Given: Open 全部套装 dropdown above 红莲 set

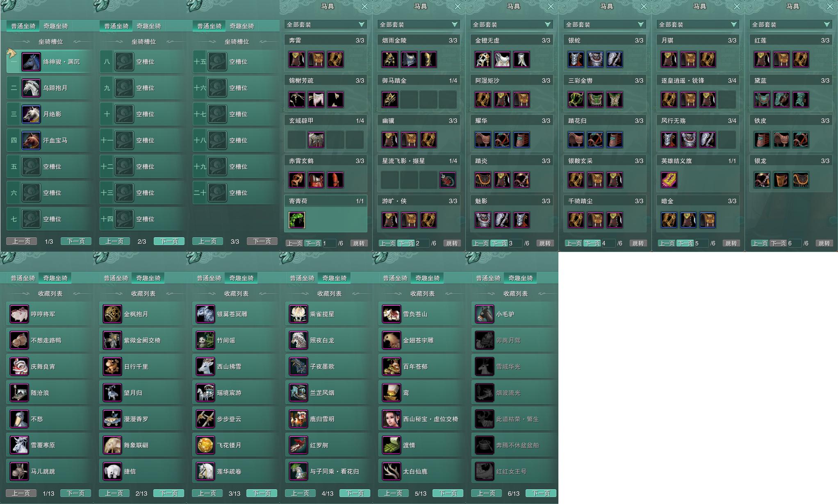Looking at the screenshot, I should [x=791, y=25].
